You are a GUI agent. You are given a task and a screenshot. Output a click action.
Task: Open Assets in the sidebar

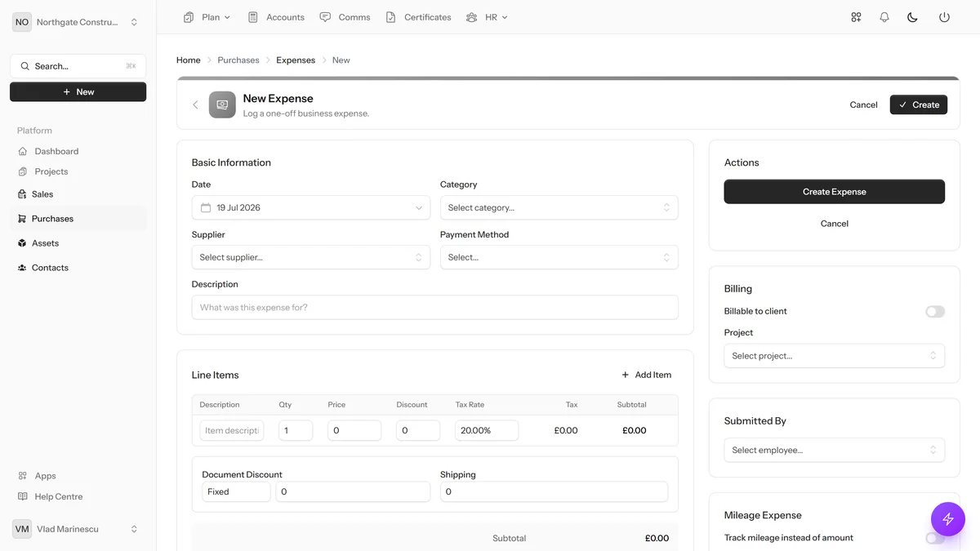(78, 243)
